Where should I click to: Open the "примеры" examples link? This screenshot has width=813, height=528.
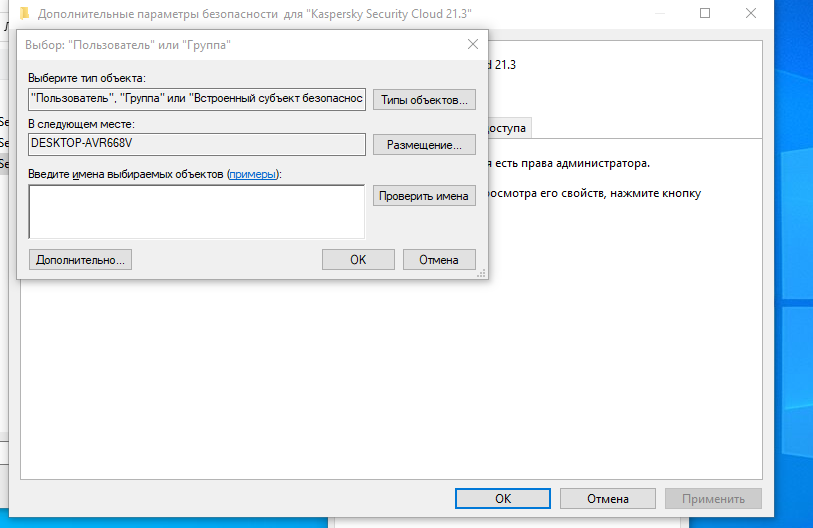tap(253, 174)
